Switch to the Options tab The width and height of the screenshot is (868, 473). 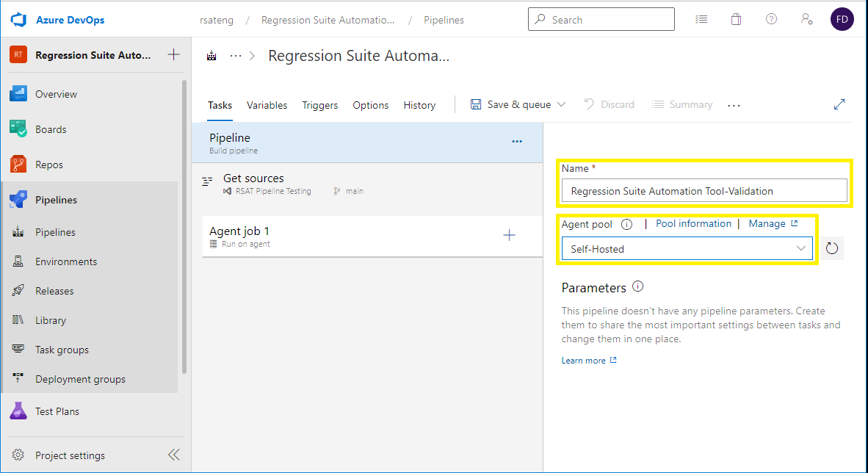370,105
